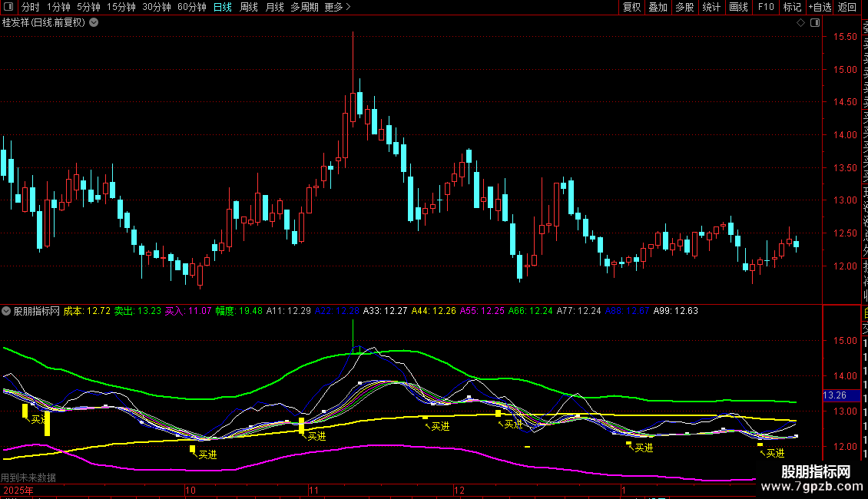Viewport: 868px width, 499px height.
Task: Switch to the 60分钟 period tab
Action: click(x=192, y=7)
